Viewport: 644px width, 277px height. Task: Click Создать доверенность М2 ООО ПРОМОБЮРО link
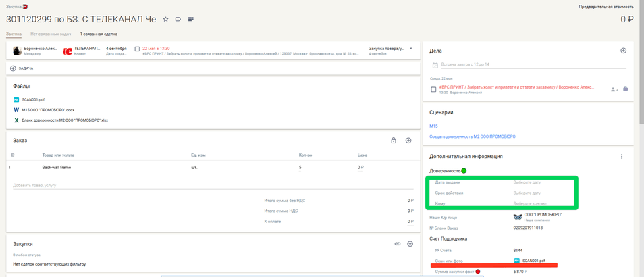pyautogui.click(x=472, y=136)
